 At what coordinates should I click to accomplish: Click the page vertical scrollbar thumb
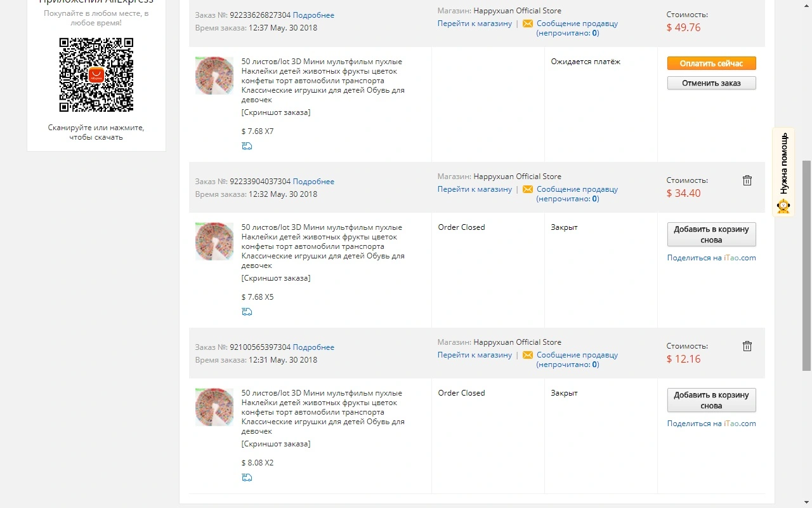coord(806,265)
